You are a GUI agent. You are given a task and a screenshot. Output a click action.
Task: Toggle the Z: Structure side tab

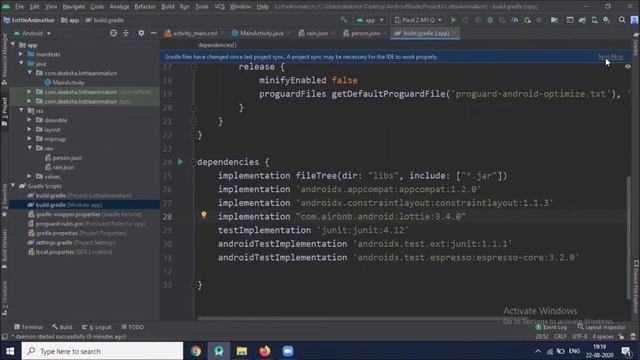pyautogui.click(x=4, y=298)
